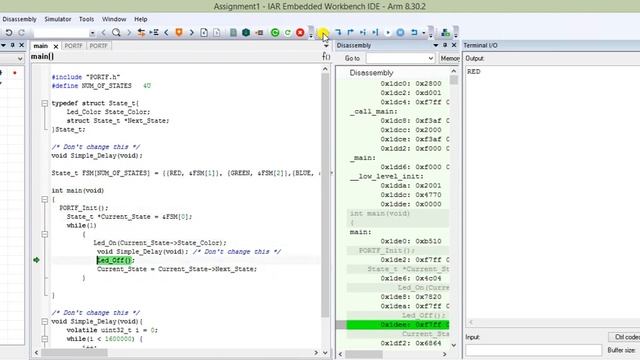Click the Step Over icon under the cursor
640x360 pixels.
322,32
